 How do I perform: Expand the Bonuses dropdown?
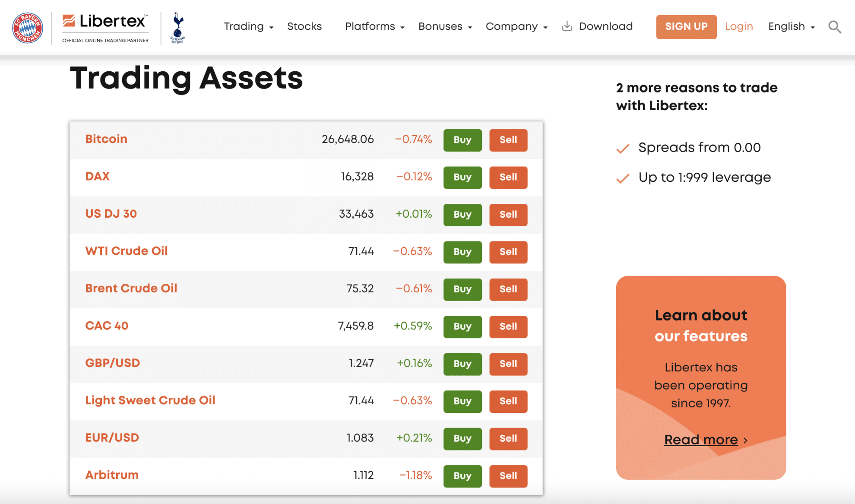point(441,26)
